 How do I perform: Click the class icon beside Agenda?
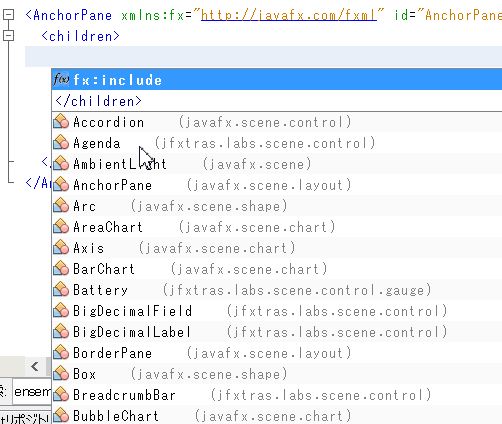click(61, 143)
